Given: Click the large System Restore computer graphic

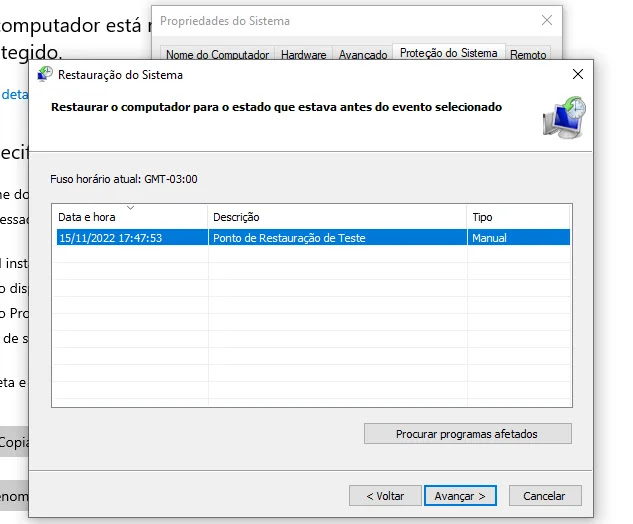Looking at the screenshot, I should pyautogui.click(x=564, y=117).
